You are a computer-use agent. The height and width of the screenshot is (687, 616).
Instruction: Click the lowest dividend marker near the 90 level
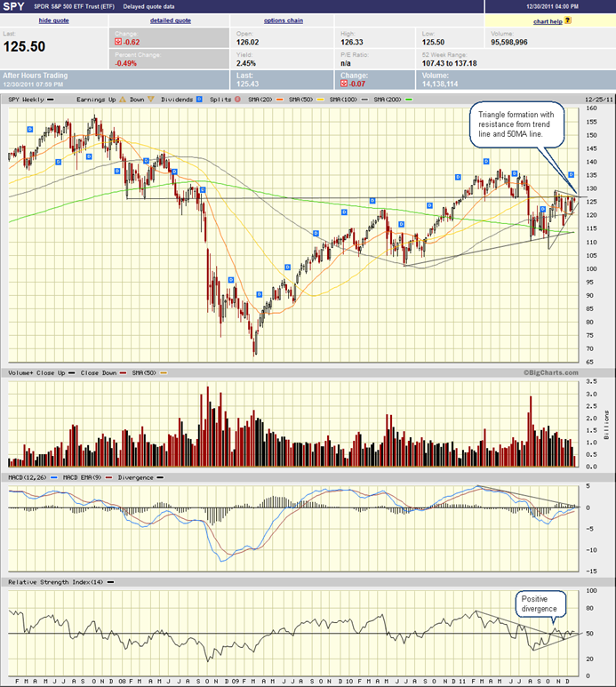(260, 294)
